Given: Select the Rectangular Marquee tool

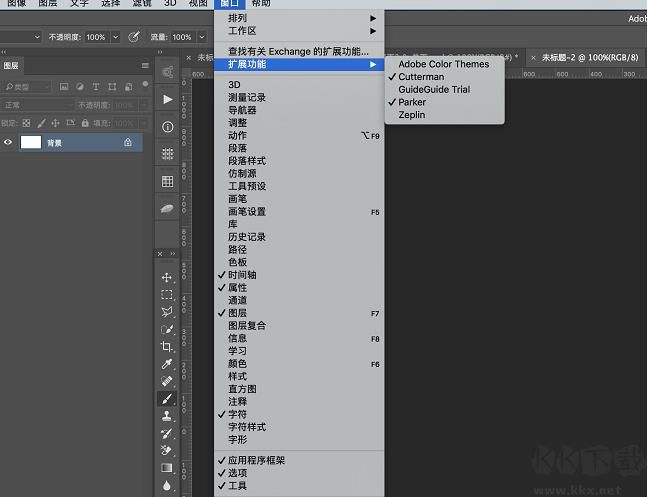Looking at the screenshot, I should coord(167,295).
